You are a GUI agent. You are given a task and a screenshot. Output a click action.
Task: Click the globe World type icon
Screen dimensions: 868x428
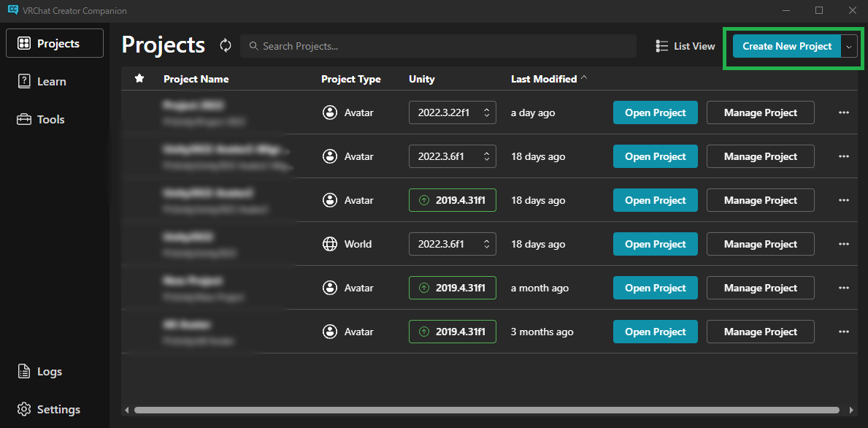coord(330,244)
